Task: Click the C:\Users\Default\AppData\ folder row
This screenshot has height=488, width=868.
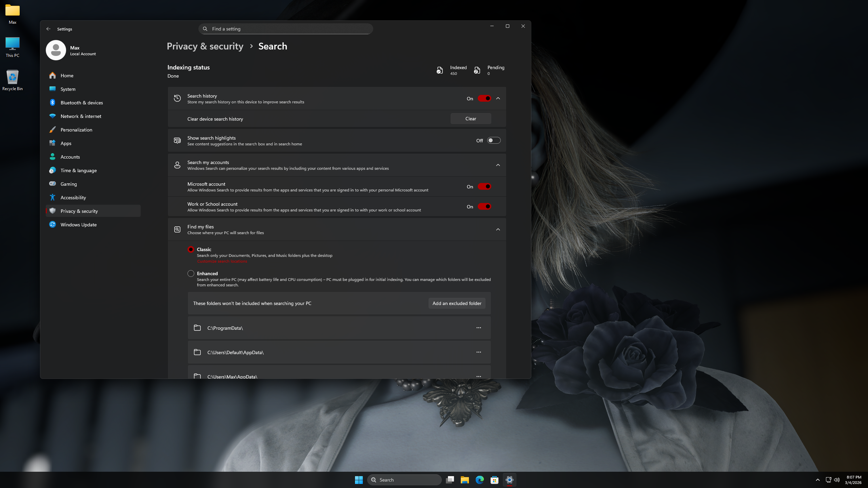Action: click(339, 352)
